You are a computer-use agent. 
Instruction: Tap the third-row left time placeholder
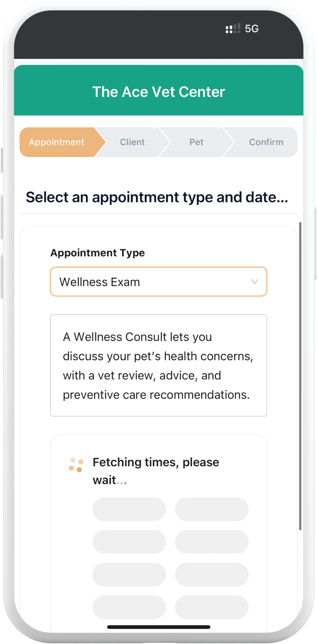[129, 574]
